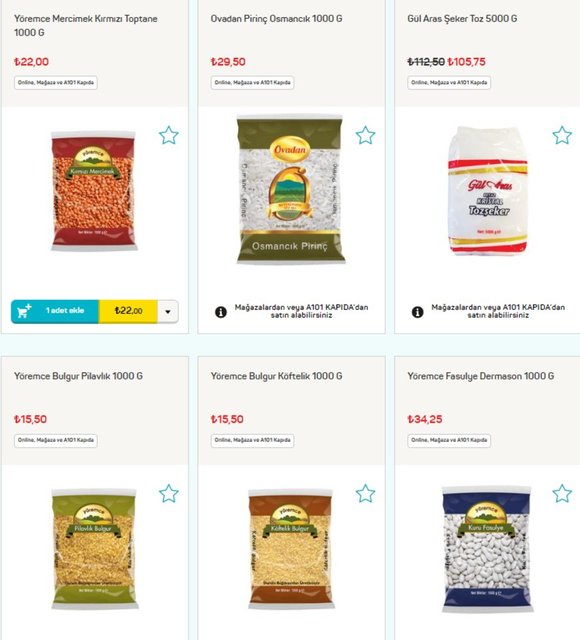Click the info icon under Gül Aras Şeker
The height and width of the screenshot is (640, 580).
pyautogui.click(x=418, y=312)
